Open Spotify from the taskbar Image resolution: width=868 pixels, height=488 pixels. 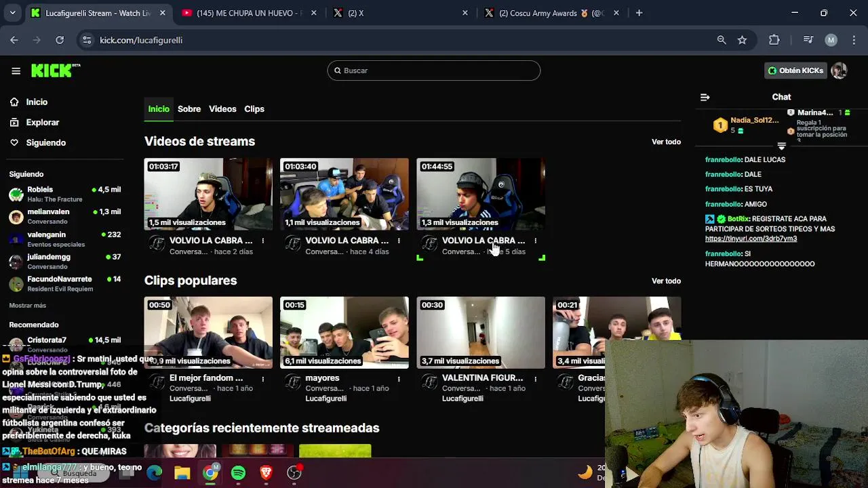238,472
